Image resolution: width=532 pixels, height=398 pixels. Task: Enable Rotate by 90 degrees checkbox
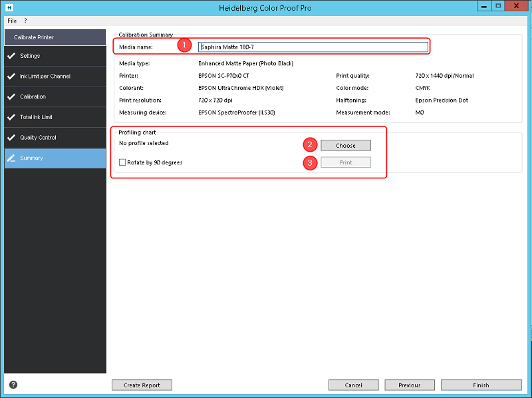click(x=122, y=162)
